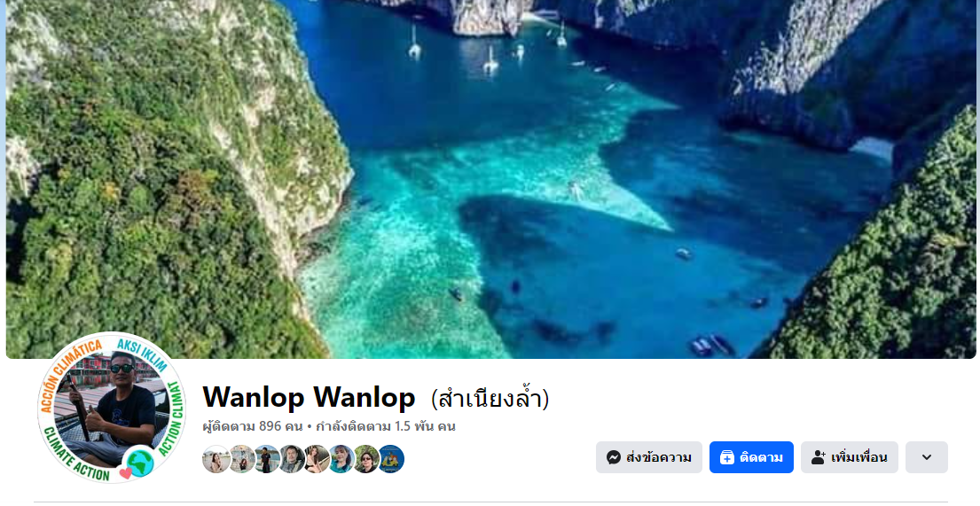The image size is (980, 506).
Task: Open the island bay cover photo
Action: [x=491, y=179]
